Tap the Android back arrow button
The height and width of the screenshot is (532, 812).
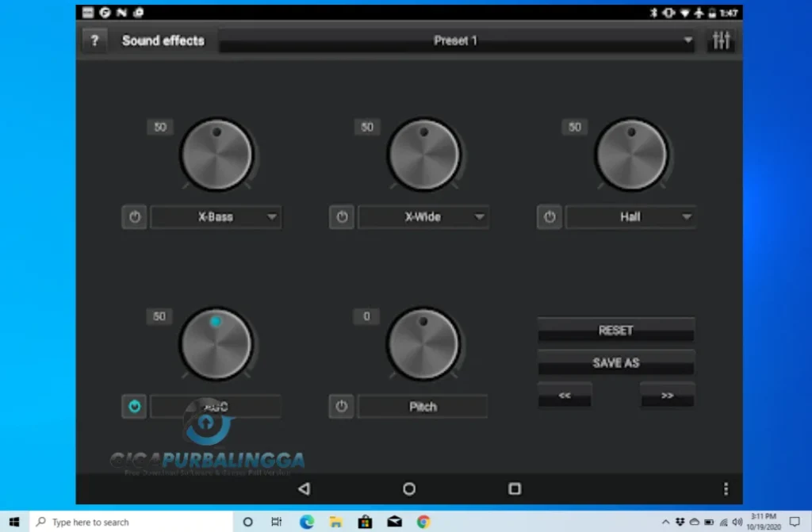click(x=304, y=489)
